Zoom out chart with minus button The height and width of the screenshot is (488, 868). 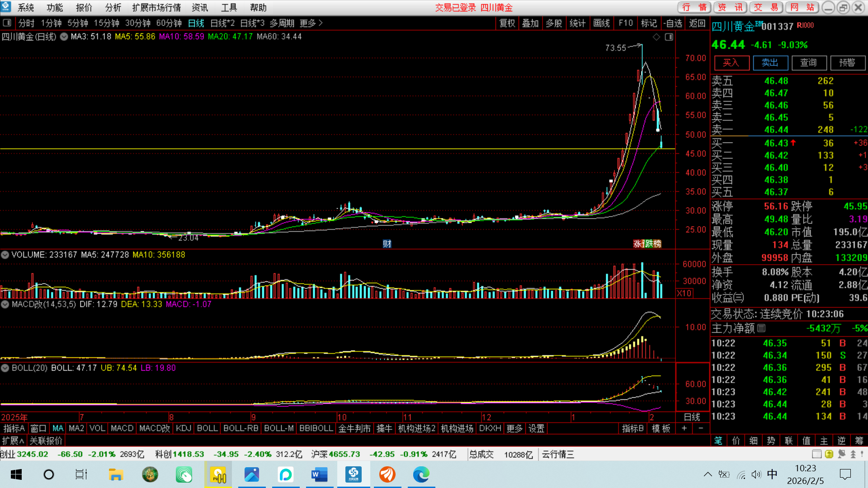click(701, 428)
